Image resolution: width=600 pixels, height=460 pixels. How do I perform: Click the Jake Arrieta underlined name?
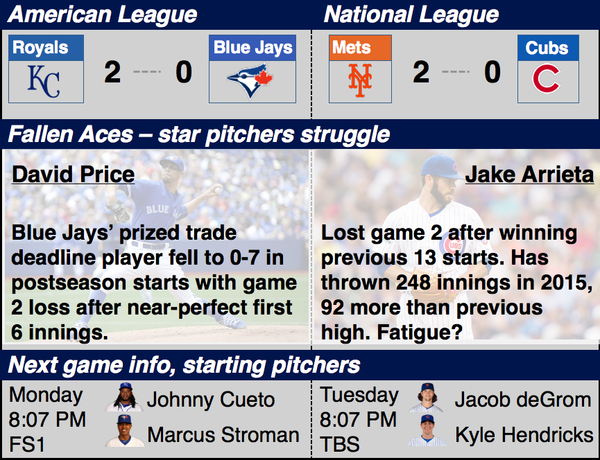(529, 175)
